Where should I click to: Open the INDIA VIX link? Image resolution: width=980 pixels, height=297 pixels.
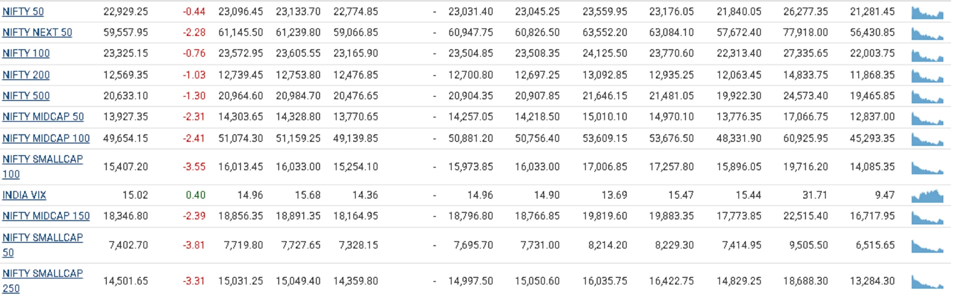(x=24, y=195)
